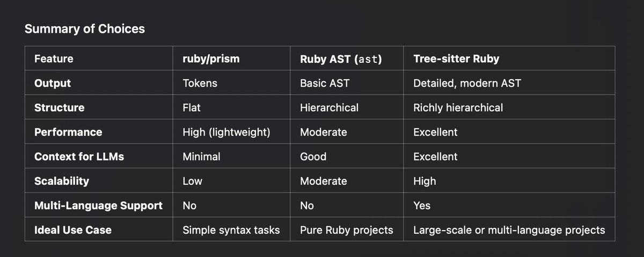Select the "Minimal" cell
Image resolution: width=644 pixels, height=257 pixels.
point(201,156)
